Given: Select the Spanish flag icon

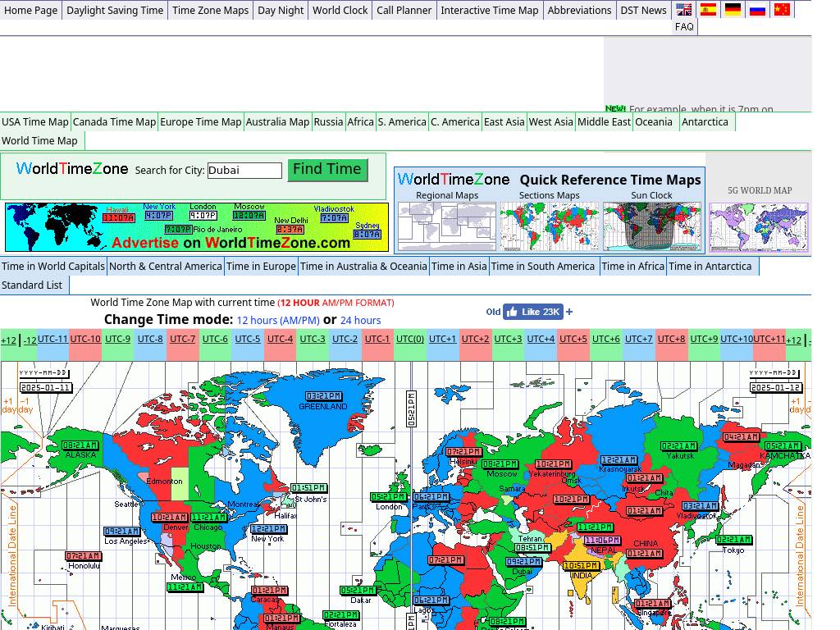Looking at the screenshot, I should click(708, 10).
